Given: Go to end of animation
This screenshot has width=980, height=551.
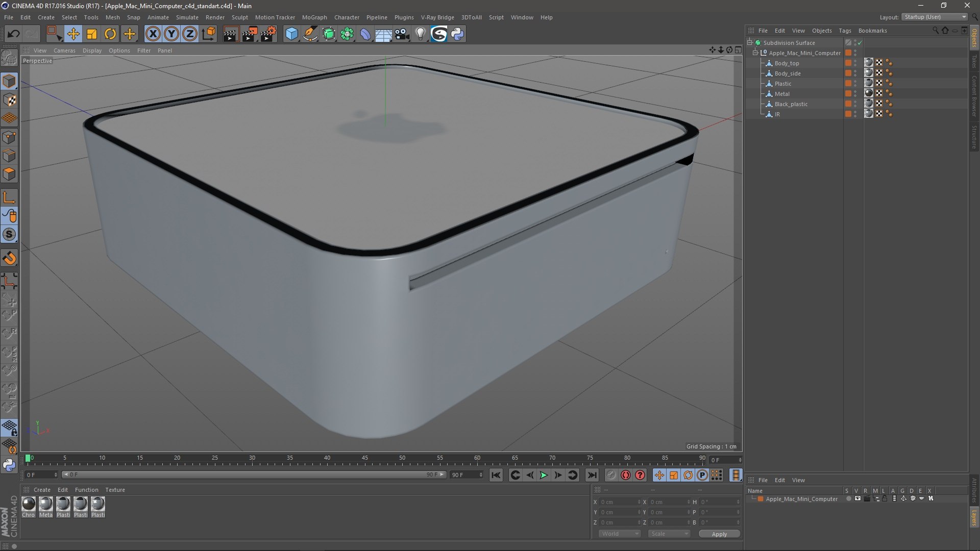Looking at the screenshot, I should tap(592, 475).
